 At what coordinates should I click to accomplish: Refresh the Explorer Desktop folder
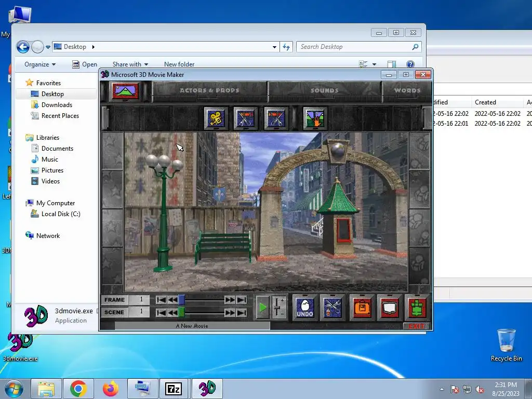(x=286, y=47)
